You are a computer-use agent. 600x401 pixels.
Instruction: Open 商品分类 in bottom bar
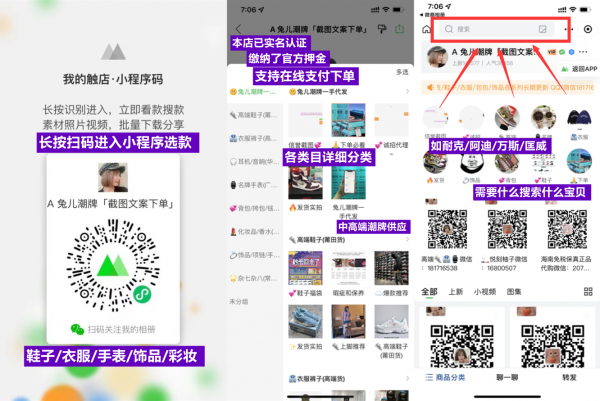(x=445, y=377)
